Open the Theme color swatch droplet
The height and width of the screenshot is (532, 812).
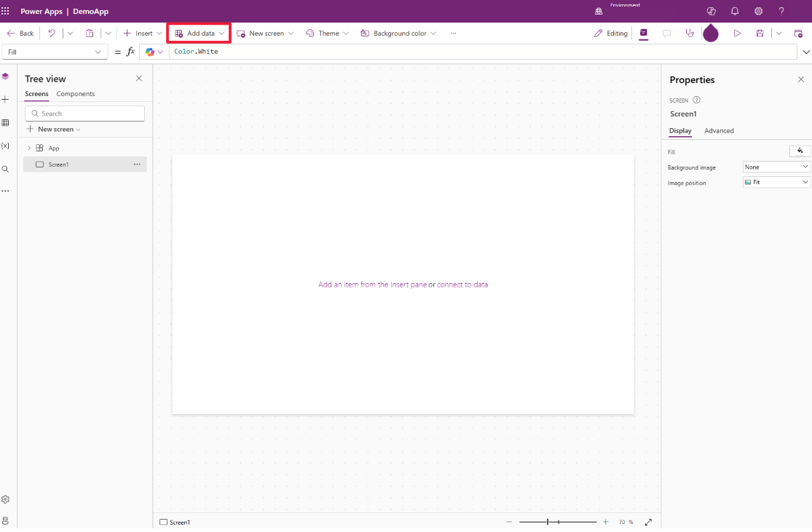tap(711, 33)
